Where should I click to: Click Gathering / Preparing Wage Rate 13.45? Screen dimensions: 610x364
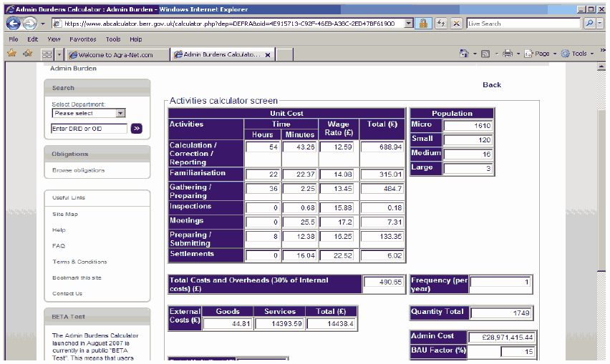[337, 188]
